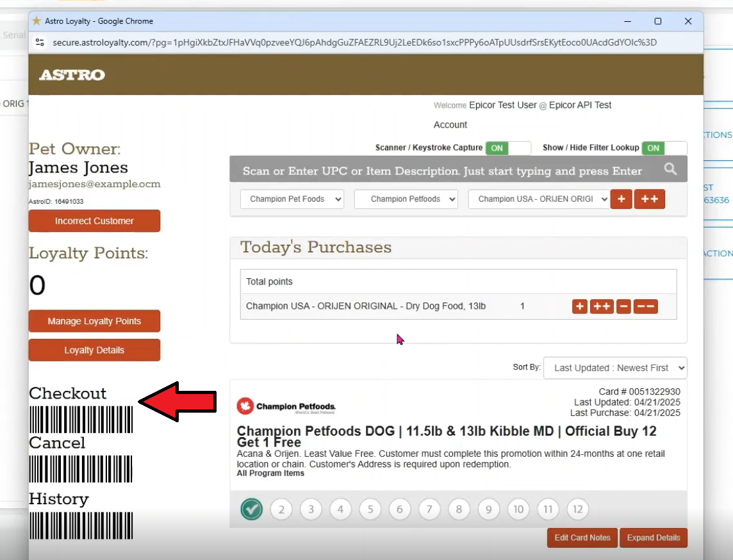Screen dimensions: 733x560
Task: Click double plus button beside product dropdown
Action: [649, 199]
